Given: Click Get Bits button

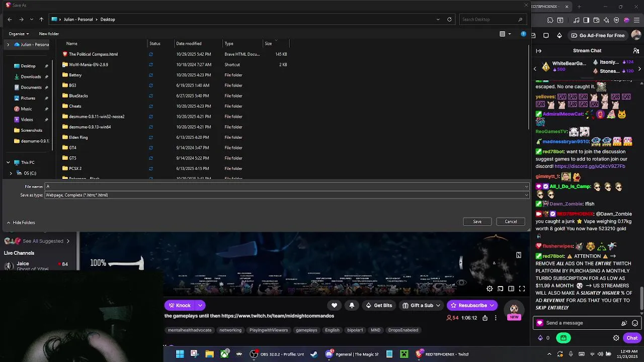Looking at the screenshot, I should click(379, 305).
